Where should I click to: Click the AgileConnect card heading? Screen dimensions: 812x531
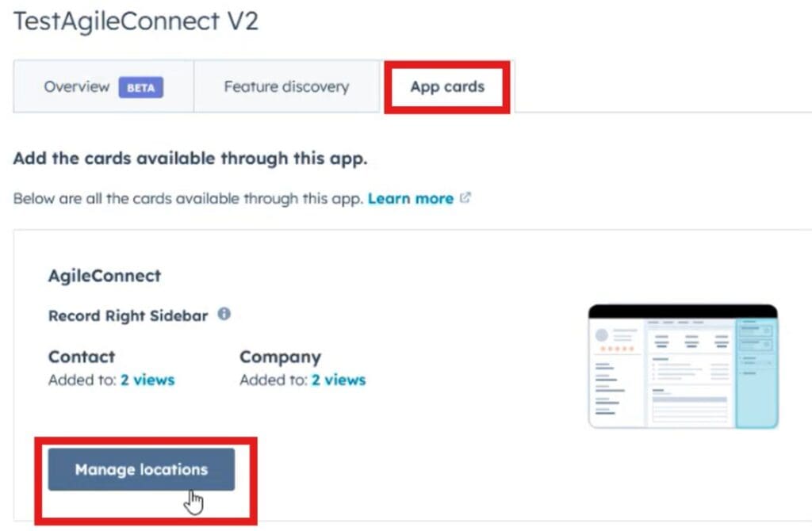pos(105,276)
